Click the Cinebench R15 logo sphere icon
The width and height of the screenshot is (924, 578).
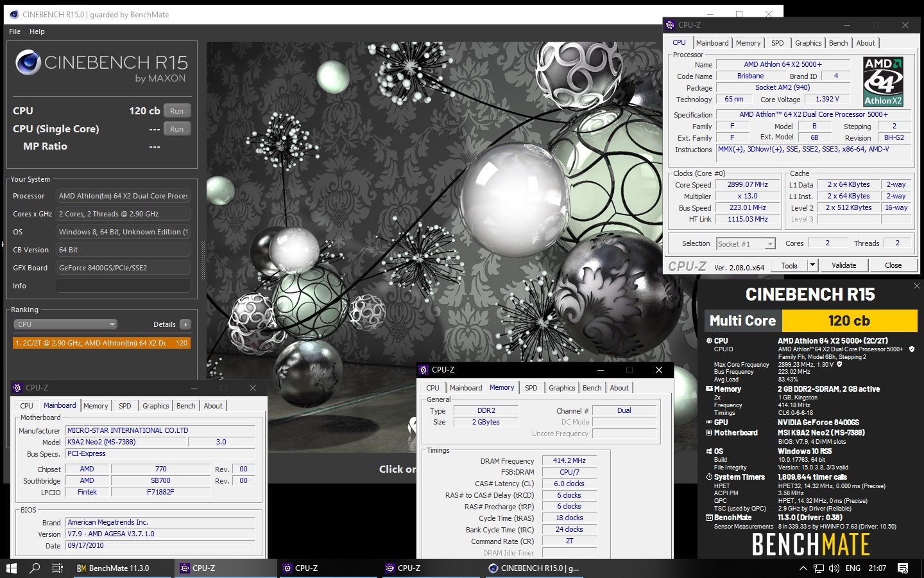click(29, 62)
